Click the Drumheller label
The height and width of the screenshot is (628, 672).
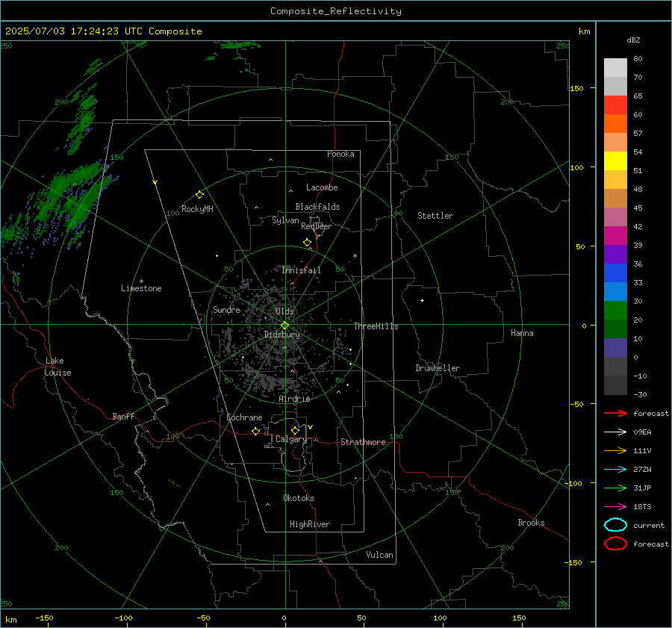(438, 368)
